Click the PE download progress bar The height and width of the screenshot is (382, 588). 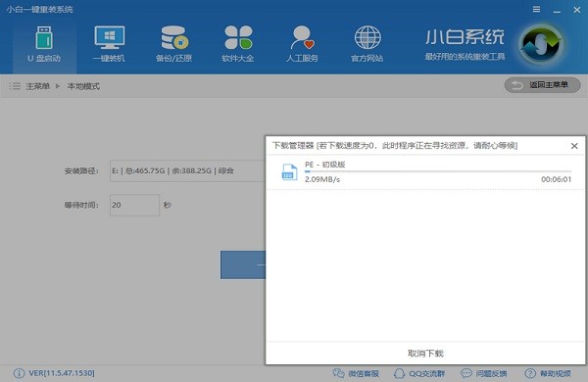(438, 171)
